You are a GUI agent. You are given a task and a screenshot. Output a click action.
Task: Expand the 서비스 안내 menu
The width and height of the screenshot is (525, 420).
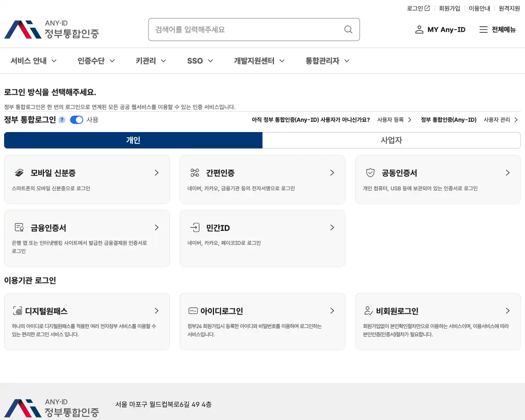pos(34,61)
